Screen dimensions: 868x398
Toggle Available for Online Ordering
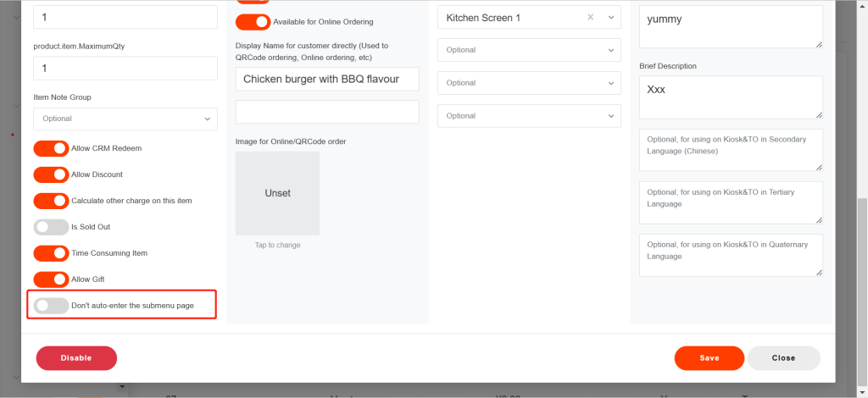(253, 22)
